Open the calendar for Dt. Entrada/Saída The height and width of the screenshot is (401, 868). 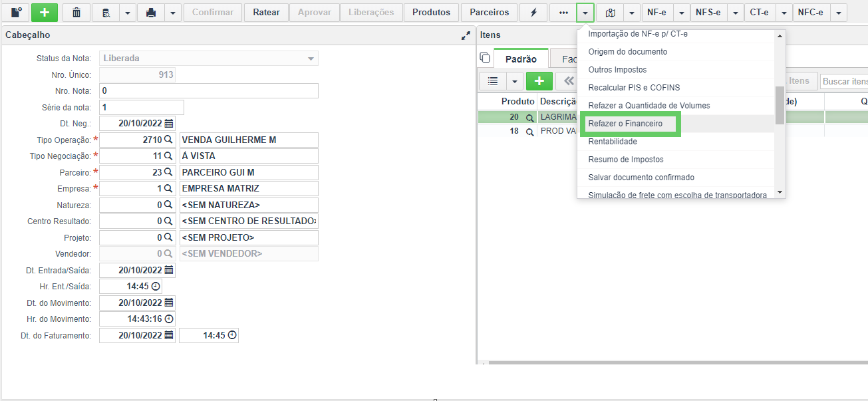point(169,270)
